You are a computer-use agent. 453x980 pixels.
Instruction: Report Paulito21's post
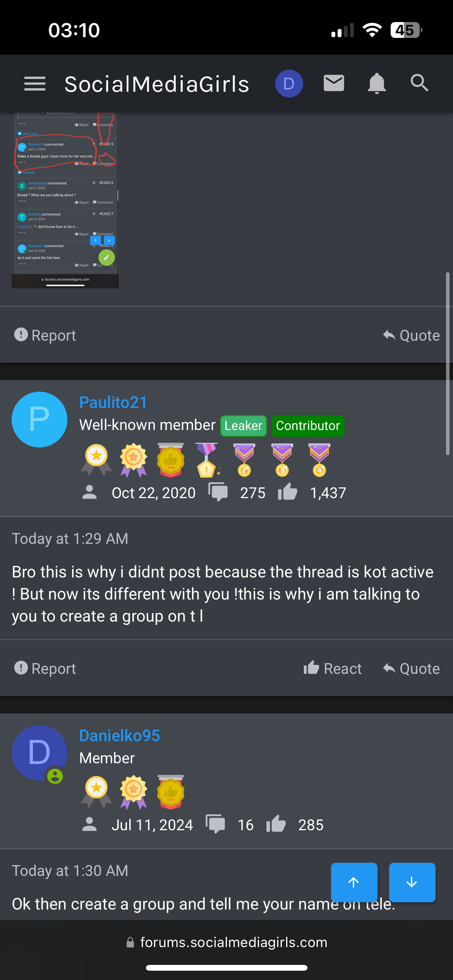tap(45, 668)
